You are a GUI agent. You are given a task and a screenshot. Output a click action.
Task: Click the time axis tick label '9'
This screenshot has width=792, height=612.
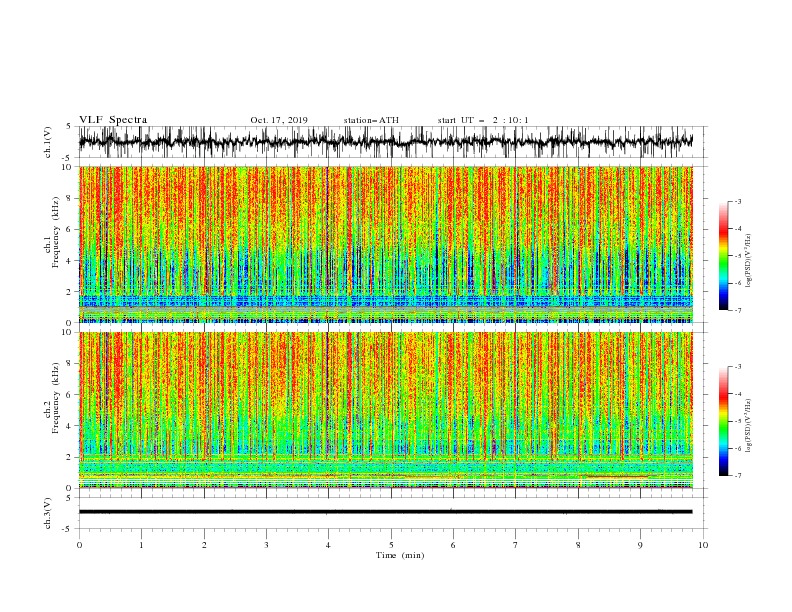point(640,545)
